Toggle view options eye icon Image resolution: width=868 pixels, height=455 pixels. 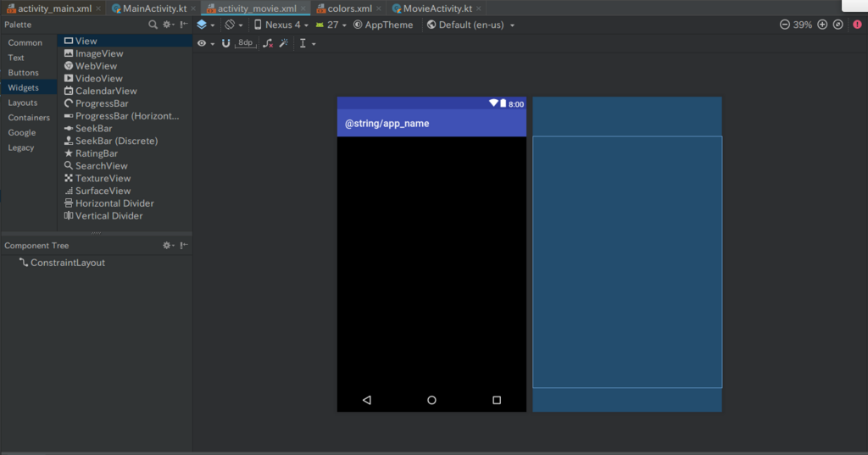[205, 43]
